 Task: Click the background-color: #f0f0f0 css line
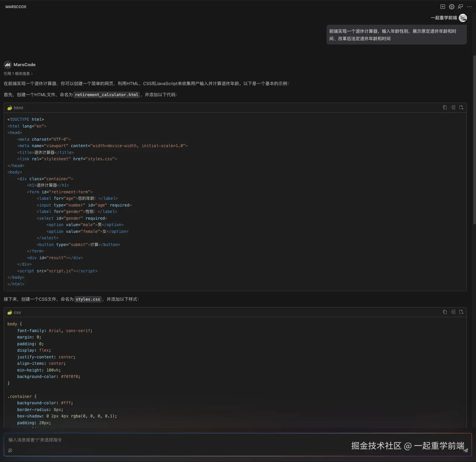click(49, 377)
